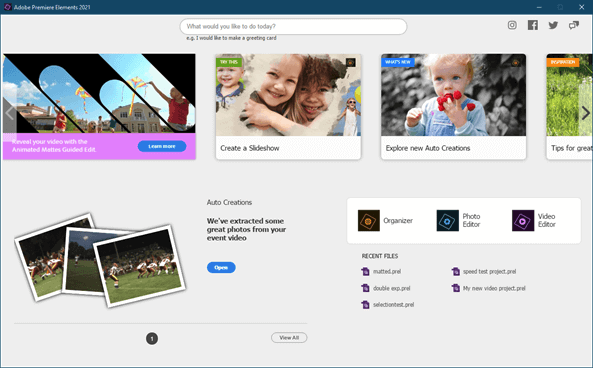Screen dimensions: 593x368
Task: Open recent file speed test project.prel
Action: [489, 272]
